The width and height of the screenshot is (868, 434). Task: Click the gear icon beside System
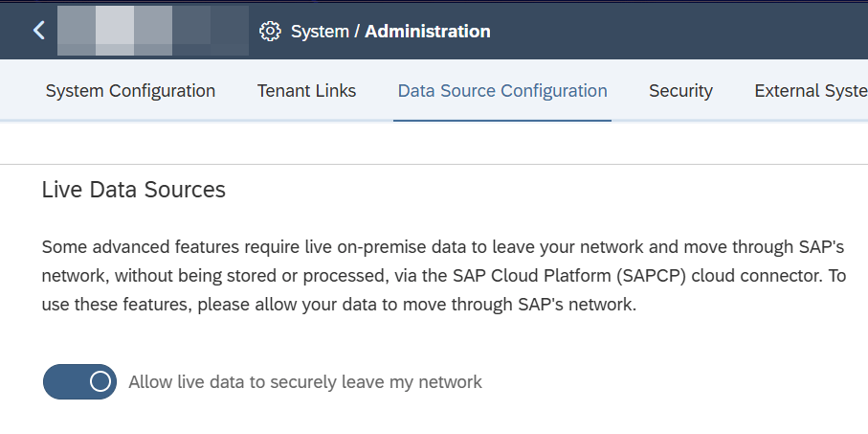tap(270, 32)
